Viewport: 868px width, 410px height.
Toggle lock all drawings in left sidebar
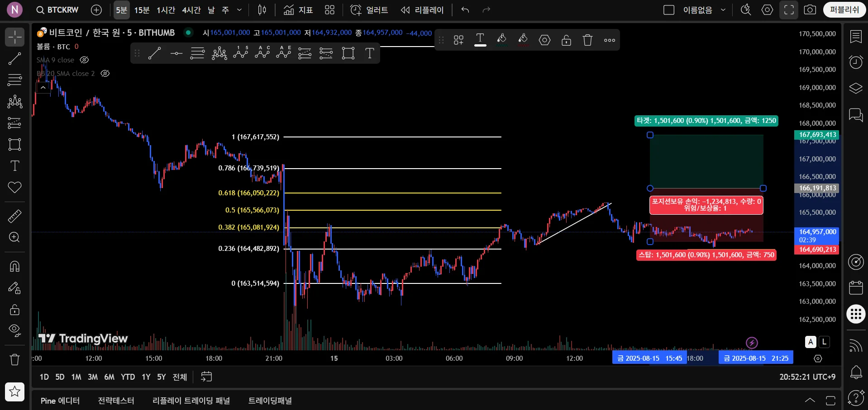coord(14,310)
